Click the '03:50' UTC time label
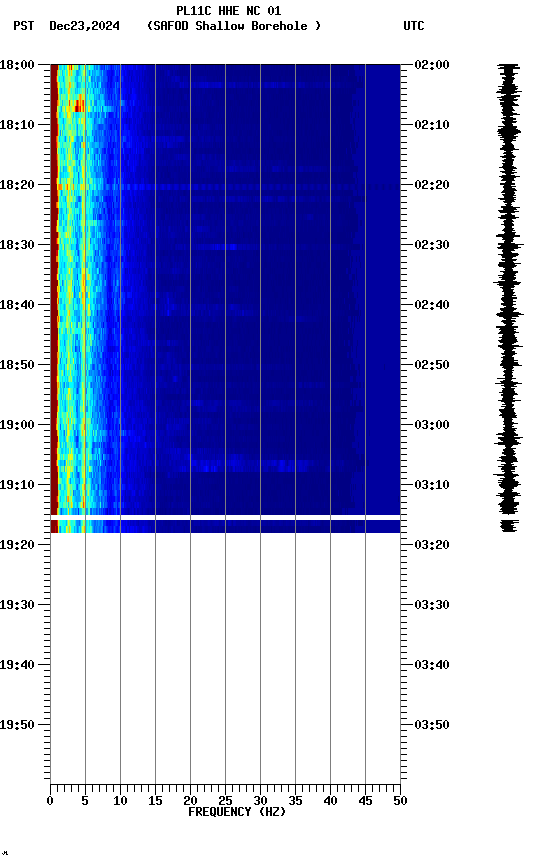This screenshot has height=864, width=552. point(432,725)
